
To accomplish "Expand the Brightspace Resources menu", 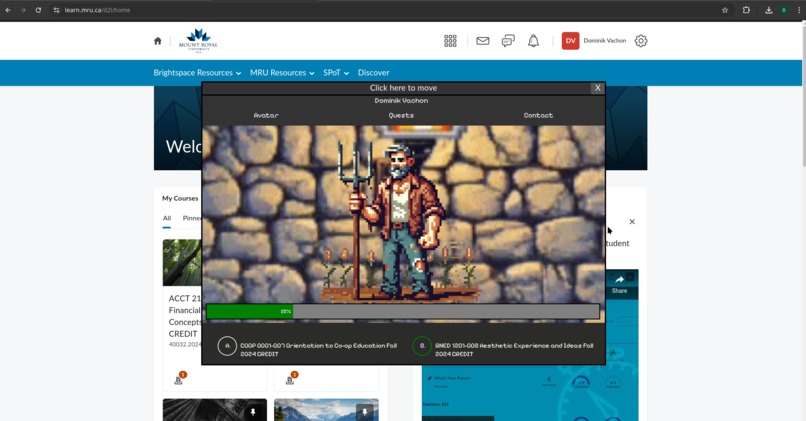I will point(197,72).
